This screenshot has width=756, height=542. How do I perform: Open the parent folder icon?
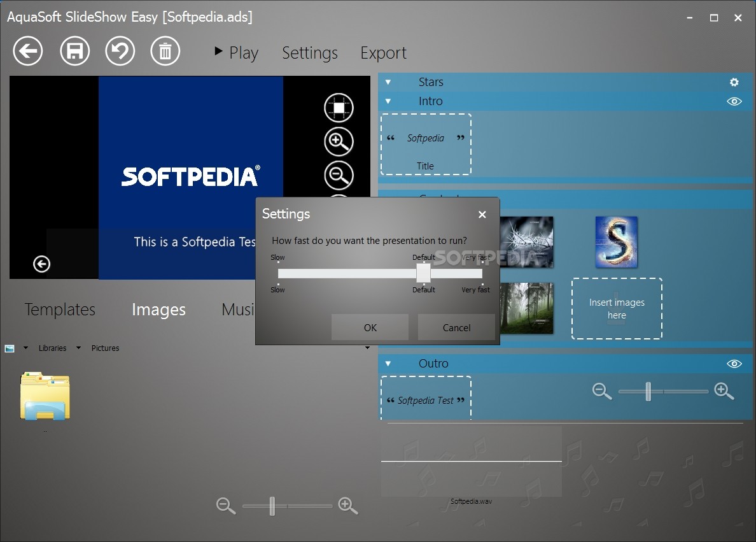pyautogui.click(x=45, y=396)
